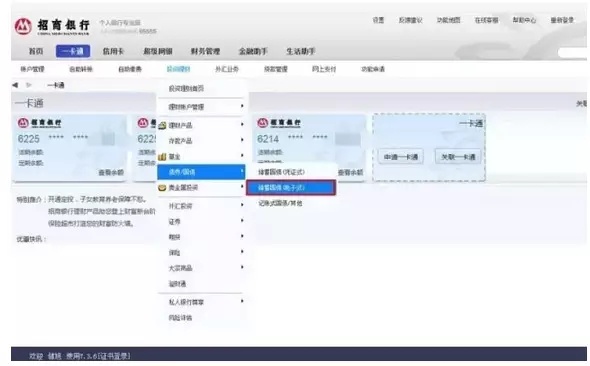Click 查看余额 on the 6214 card
Screen dimensions: 590x366
[x=350, y=173]
